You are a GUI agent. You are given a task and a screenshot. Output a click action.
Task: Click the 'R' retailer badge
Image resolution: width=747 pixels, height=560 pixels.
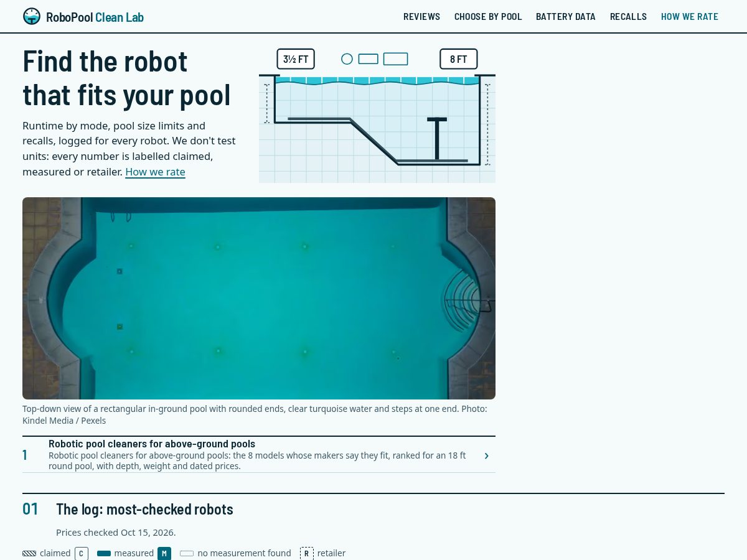tap(307, 553)
